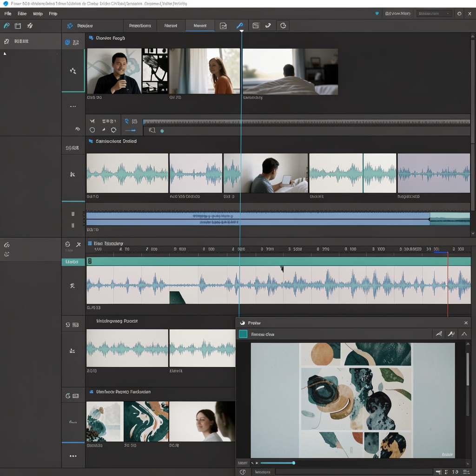
Task: Open the thumbnail of the man holding a microphone
Action: (114, 71)
